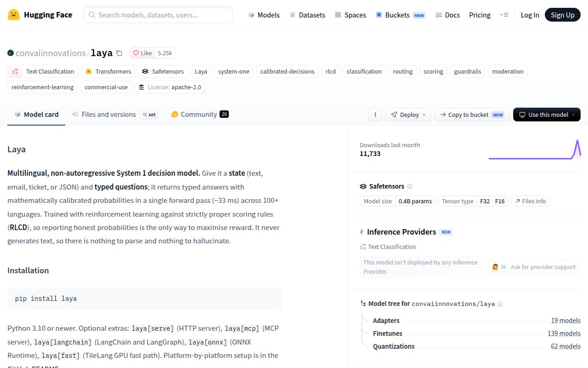
Task: Expand the navigation overflow menu icon
Action: [504, 15]
